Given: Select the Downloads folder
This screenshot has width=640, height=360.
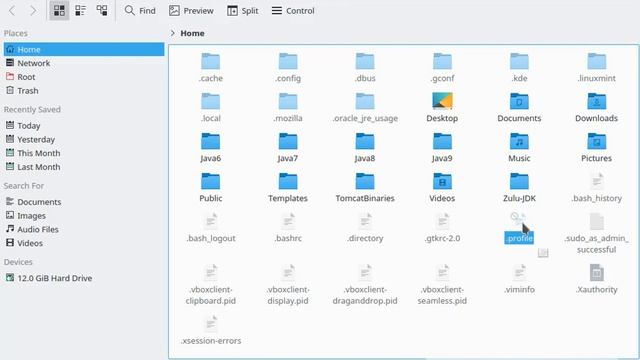Looking at the screenshot, I should click(x=596, y=108).
